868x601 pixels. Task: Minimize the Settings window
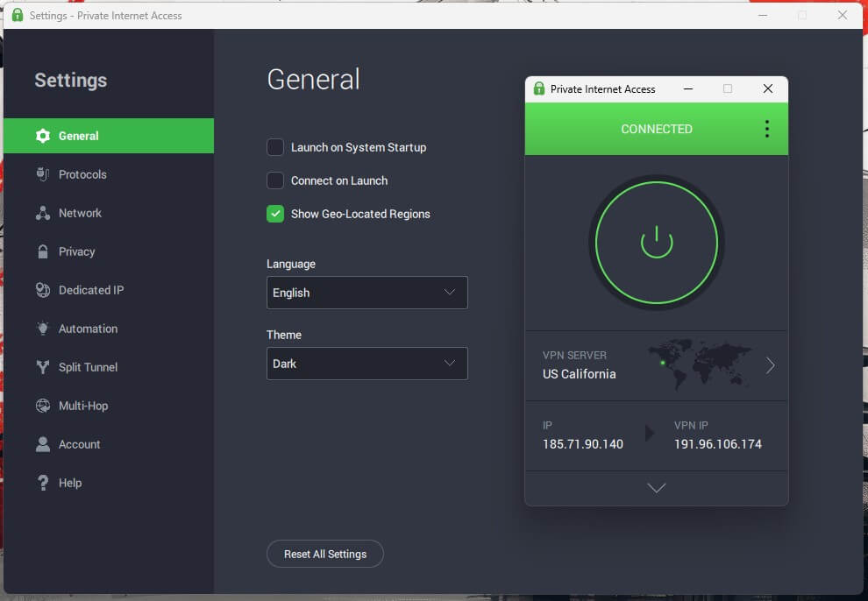pos(762,15)
